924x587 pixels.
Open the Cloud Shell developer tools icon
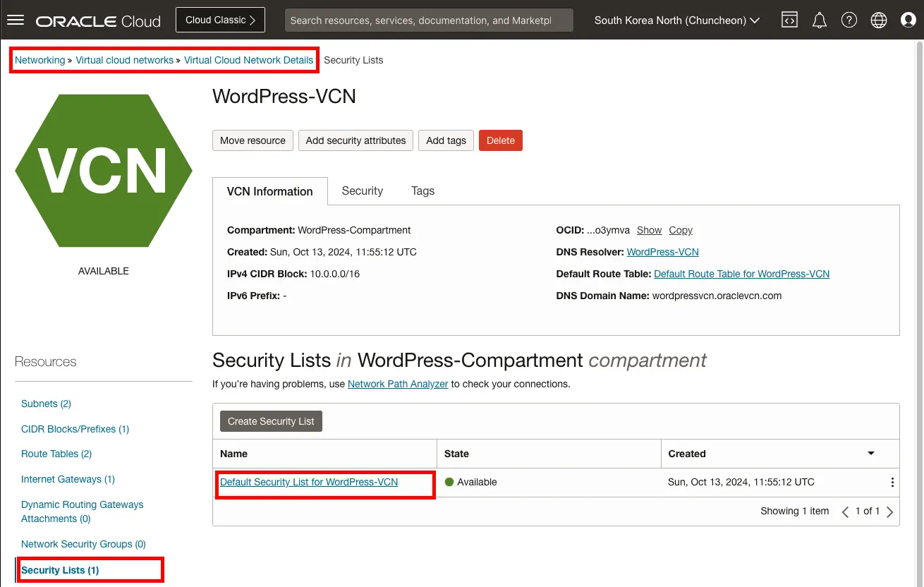coord(790,20)
